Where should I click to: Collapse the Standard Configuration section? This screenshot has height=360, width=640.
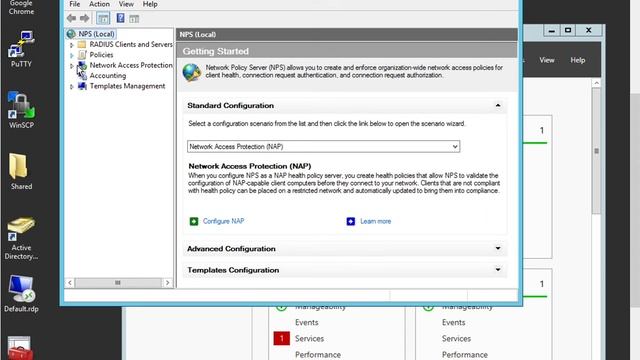498,105
